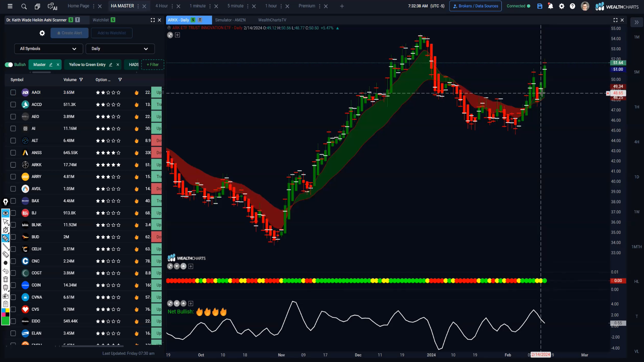644x362 pixels.
Task: Open the layouts/windows copy icon
Action: (38, 6)
